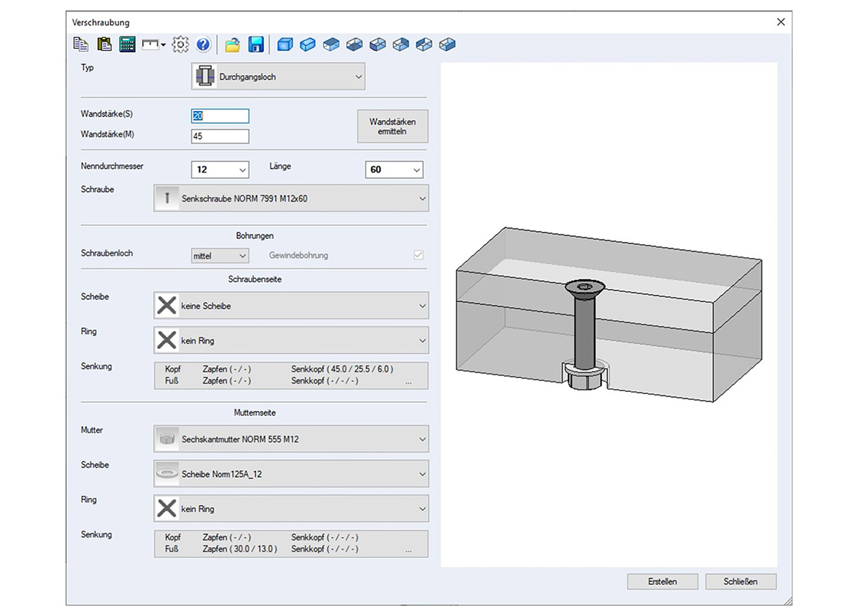Open the Typ Durchgangsloch dropdown
Image resolution: width=858 pixels, height=616 pixels.
[x=278, y=77]
